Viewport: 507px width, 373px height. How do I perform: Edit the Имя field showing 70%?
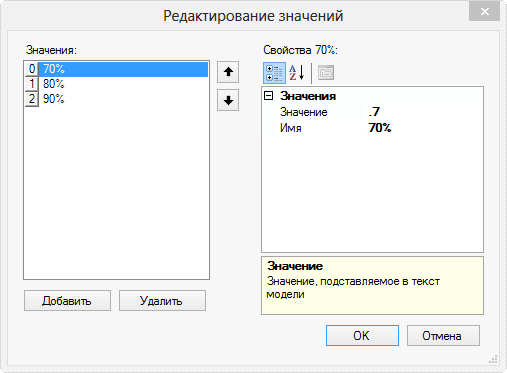point(424,128)
